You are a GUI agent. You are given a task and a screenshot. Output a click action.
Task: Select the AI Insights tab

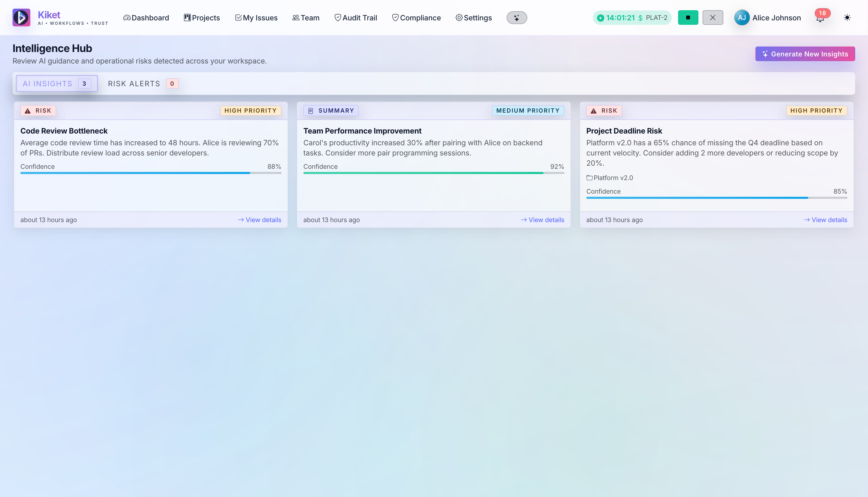point(57,83)
